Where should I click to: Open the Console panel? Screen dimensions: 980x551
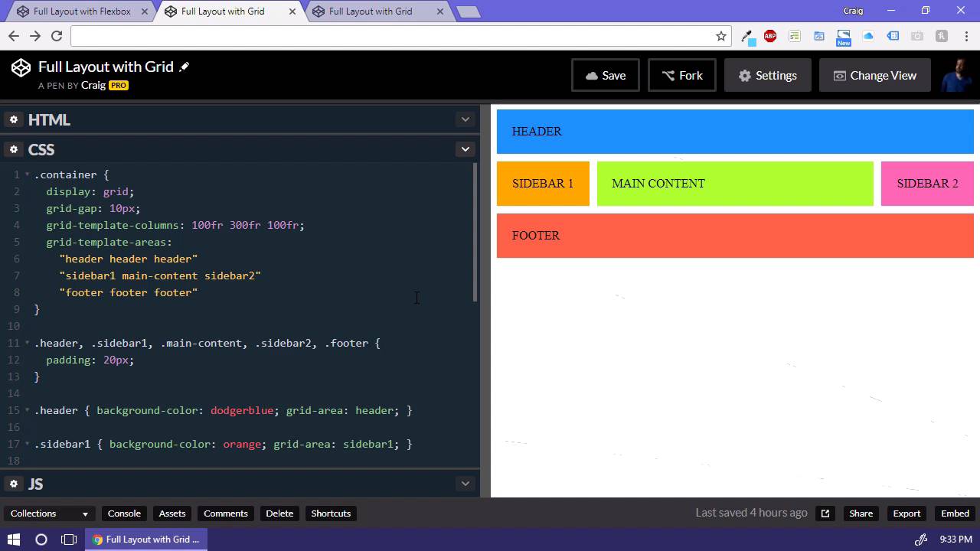coord(124,514)
